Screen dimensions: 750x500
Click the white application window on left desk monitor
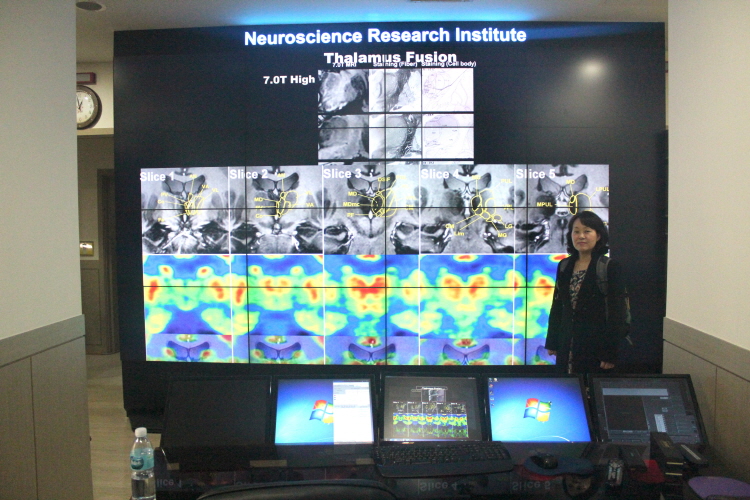353,411
